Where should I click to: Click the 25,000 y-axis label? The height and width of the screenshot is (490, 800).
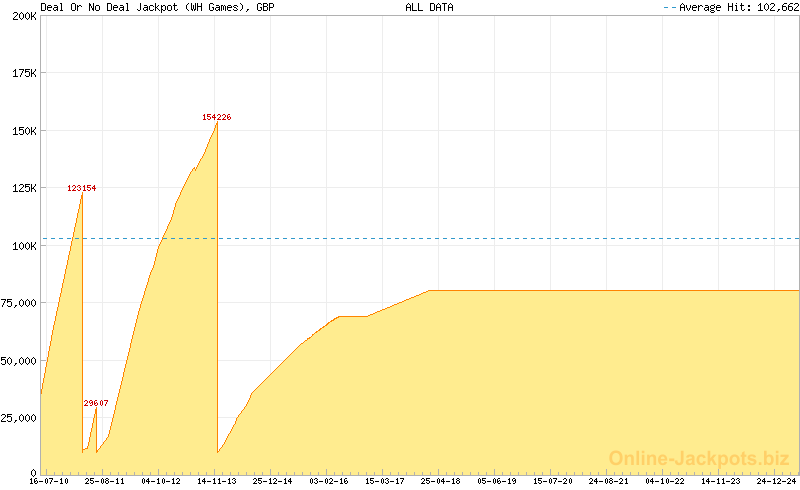[x=19, y=417]
